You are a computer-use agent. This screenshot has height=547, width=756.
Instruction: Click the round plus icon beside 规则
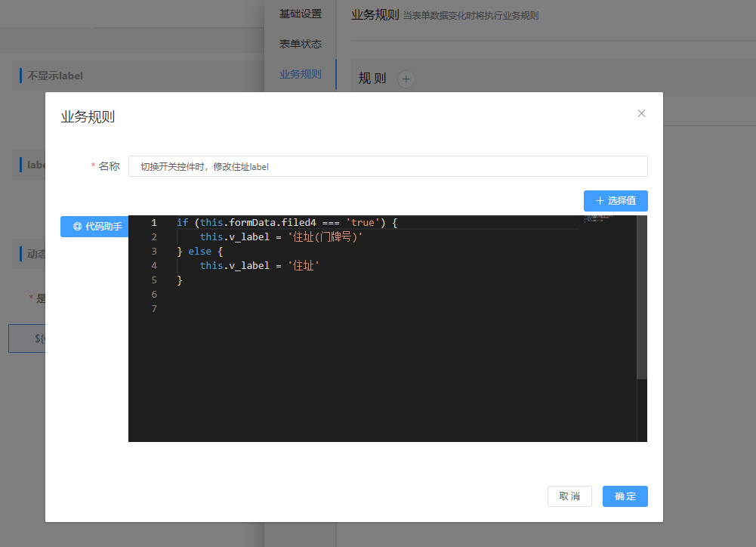pos(406,79)
